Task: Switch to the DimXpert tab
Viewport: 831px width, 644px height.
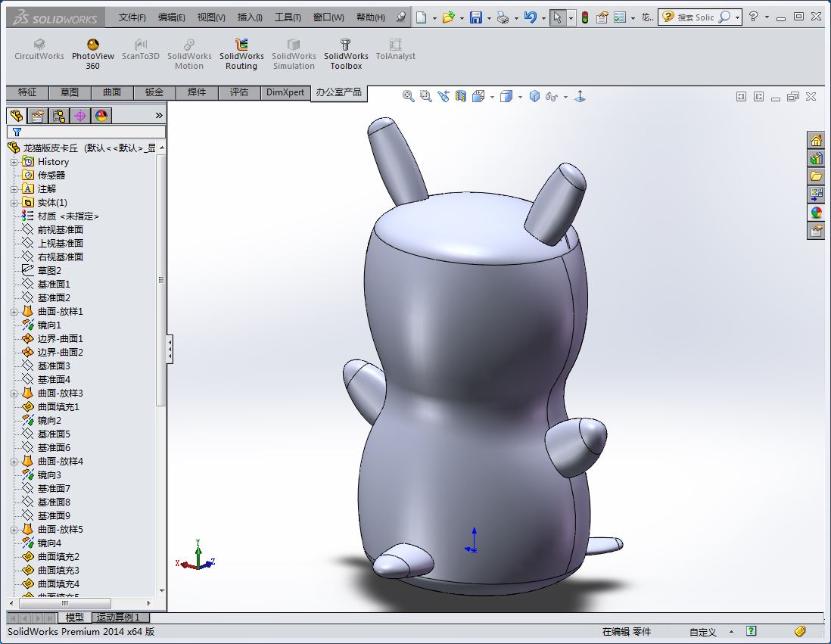Action: pyautogui.click(x=285, y=92)
